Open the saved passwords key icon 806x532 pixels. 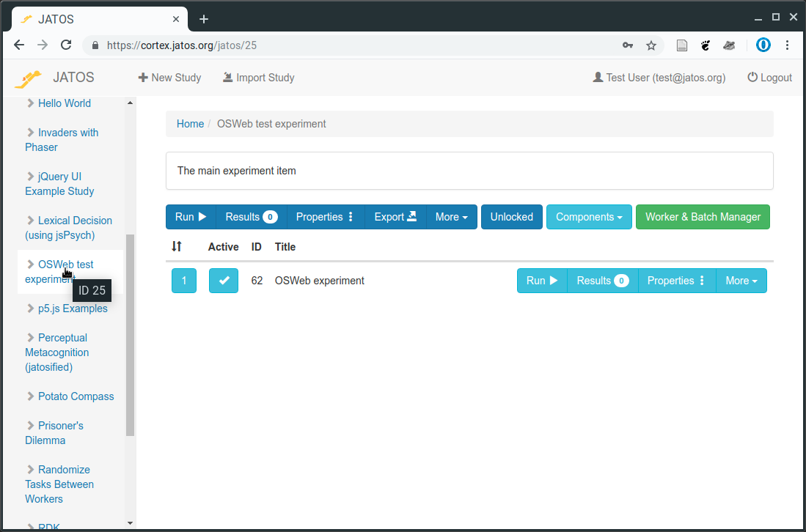click(628, 45)
